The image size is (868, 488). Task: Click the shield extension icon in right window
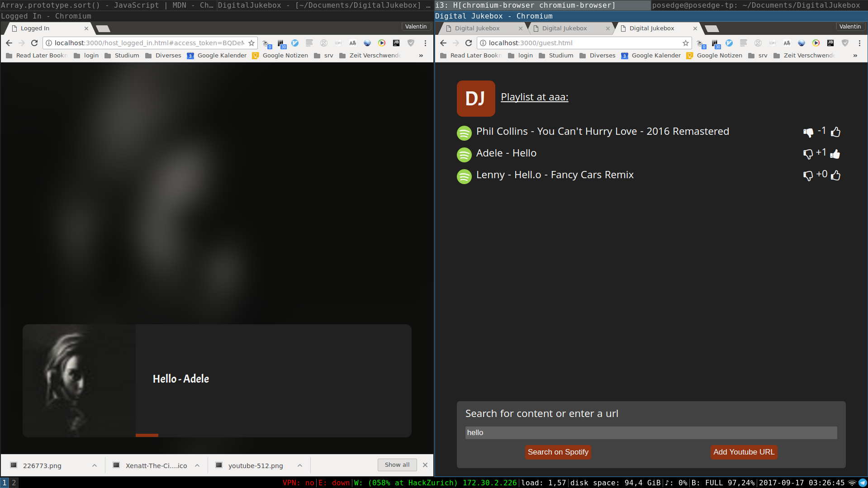pyautogui.click(x=845, y=43)
